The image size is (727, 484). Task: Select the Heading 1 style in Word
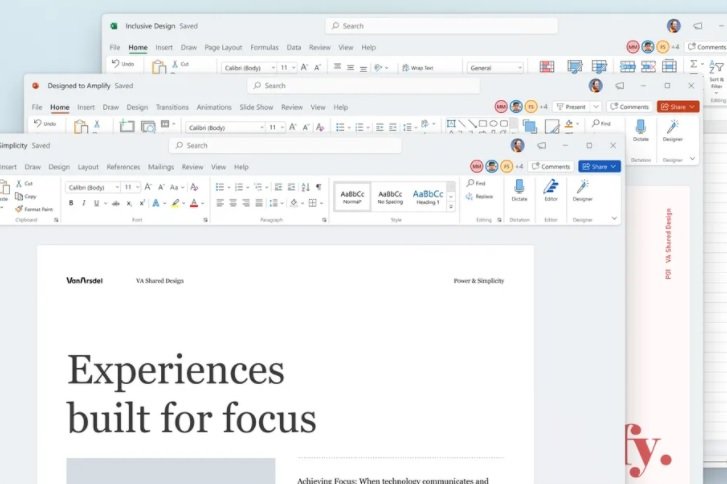point(427,197)
